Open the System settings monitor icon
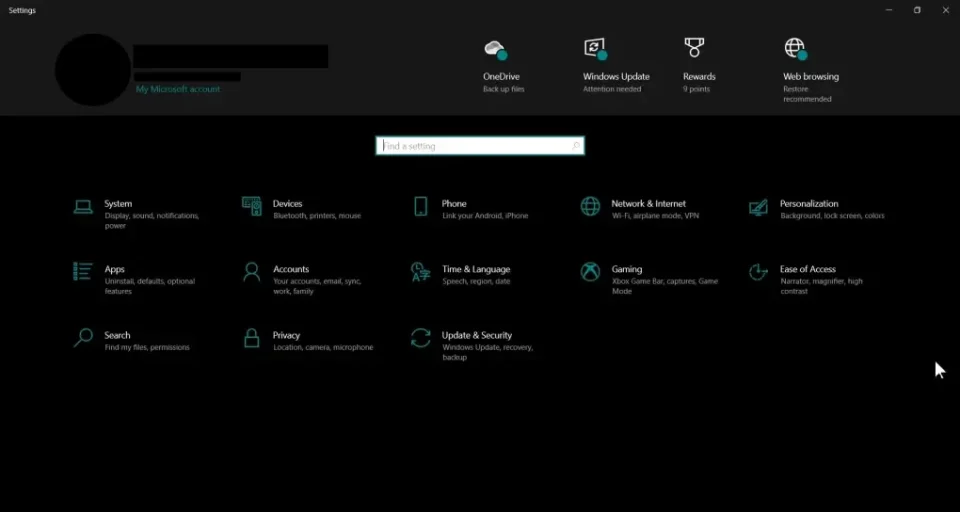 (83, 207)
